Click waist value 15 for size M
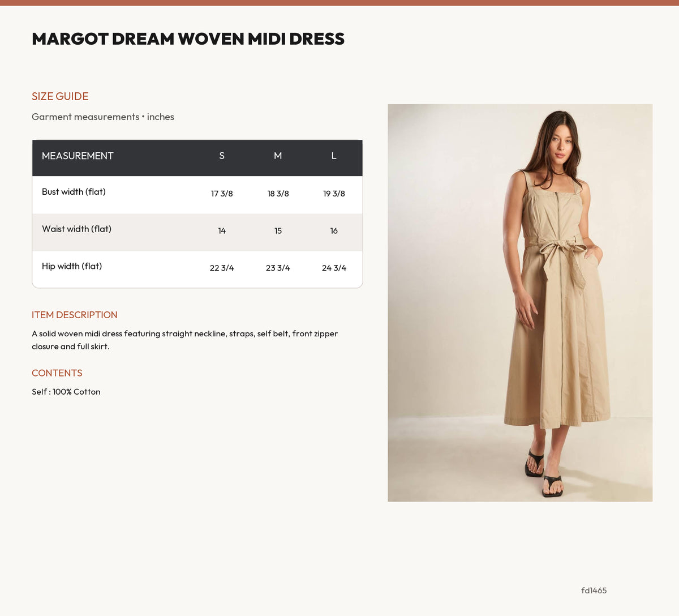 point(278,231)
